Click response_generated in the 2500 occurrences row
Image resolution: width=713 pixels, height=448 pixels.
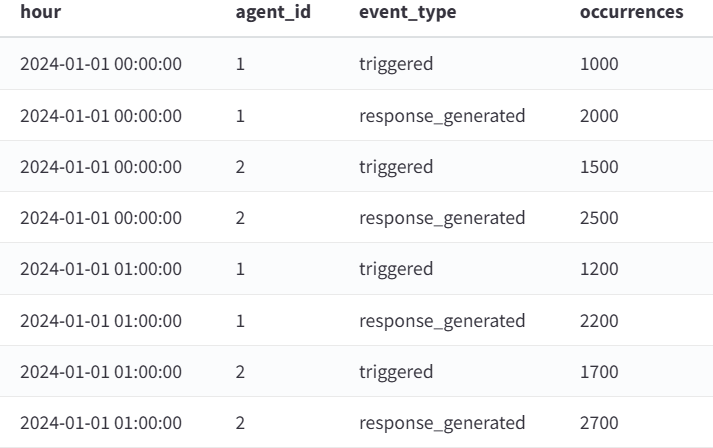[x=442, y=218]
